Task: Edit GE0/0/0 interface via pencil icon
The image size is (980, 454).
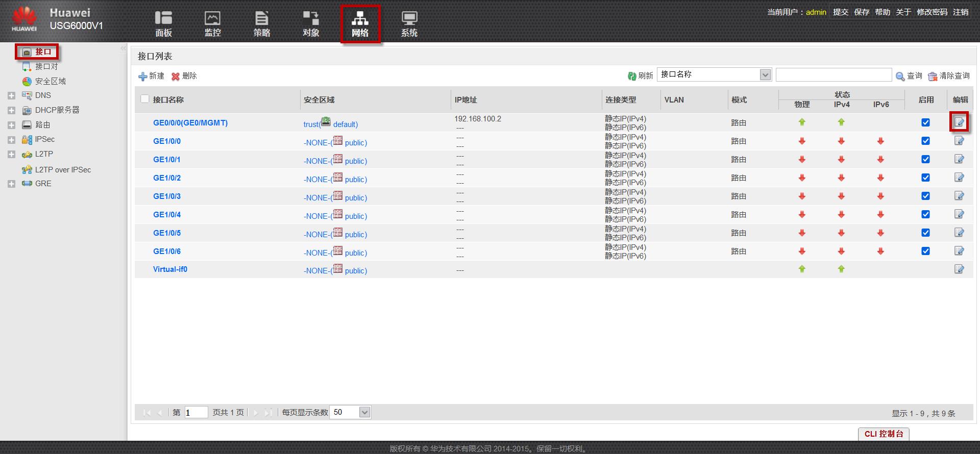Action: click(959, 122)
